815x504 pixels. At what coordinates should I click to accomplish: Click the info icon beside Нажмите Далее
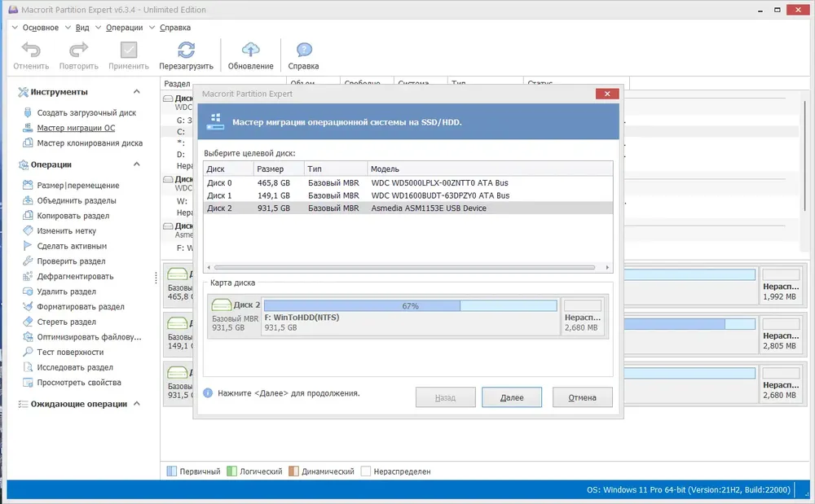(x=208, y=393)
